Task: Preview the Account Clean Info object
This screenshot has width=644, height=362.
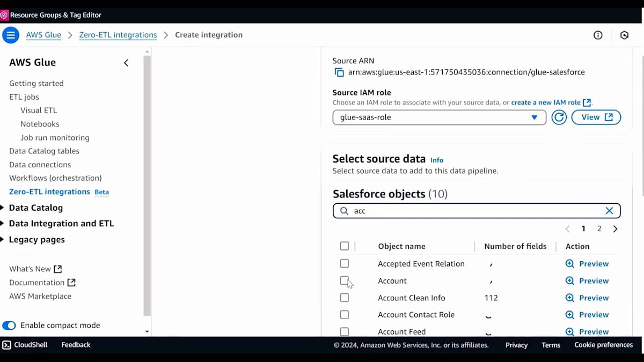Action: coord(587,298)
